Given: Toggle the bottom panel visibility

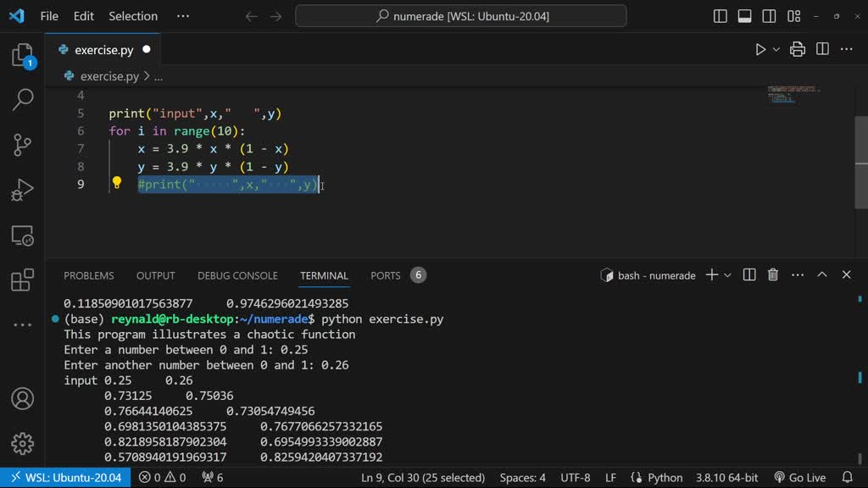Looking at the screenshot, I should pyautogui.click(x=744, y=15).
